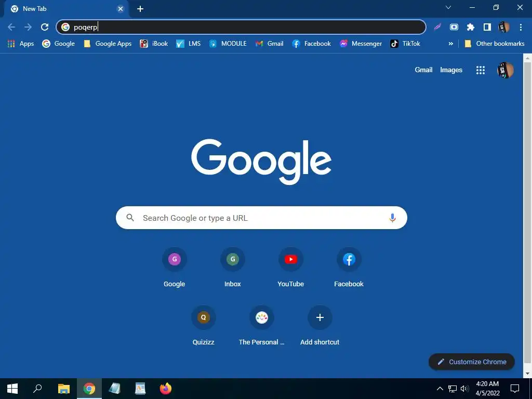Open the iBook bookmark
Screen dimensions: 532x399
coord(154,44)
